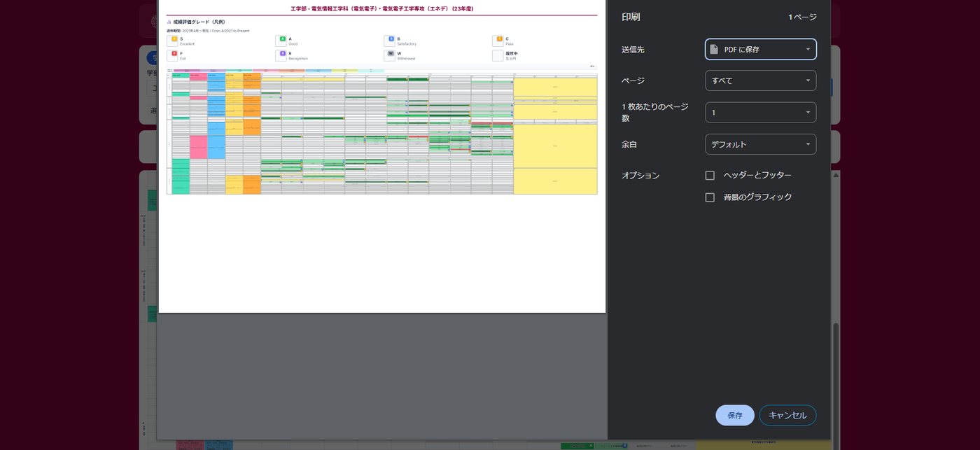Click the preview page title 工学部 heading
The image size is (980, 450).
(x=381, y=8)
